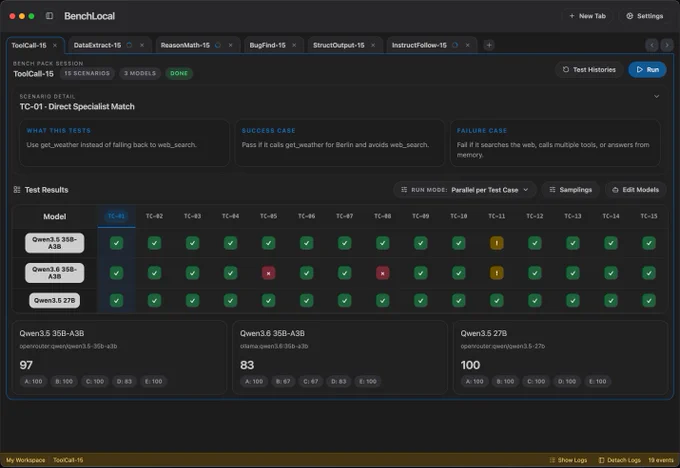Add a new bench tab with plus icon
680x468 pixels.
[x=489, y=45]
